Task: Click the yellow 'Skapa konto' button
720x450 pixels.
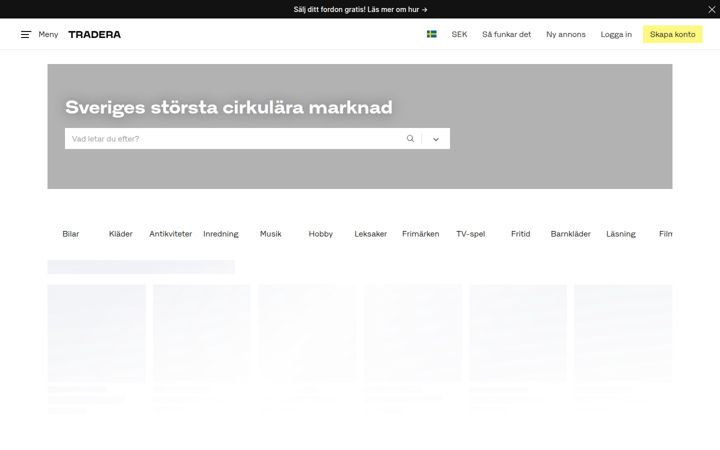Action: coord(673,34)
